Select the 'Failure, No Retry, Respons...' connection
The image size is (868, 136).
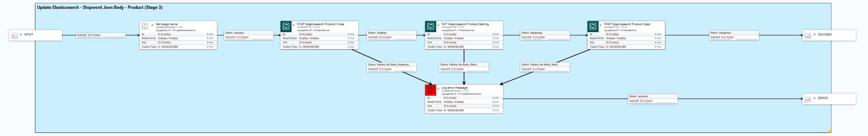(392, 67)
